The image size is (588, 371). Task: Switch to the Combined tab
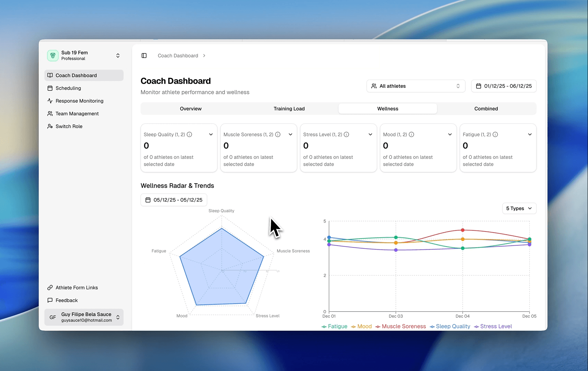click(486, 109)
